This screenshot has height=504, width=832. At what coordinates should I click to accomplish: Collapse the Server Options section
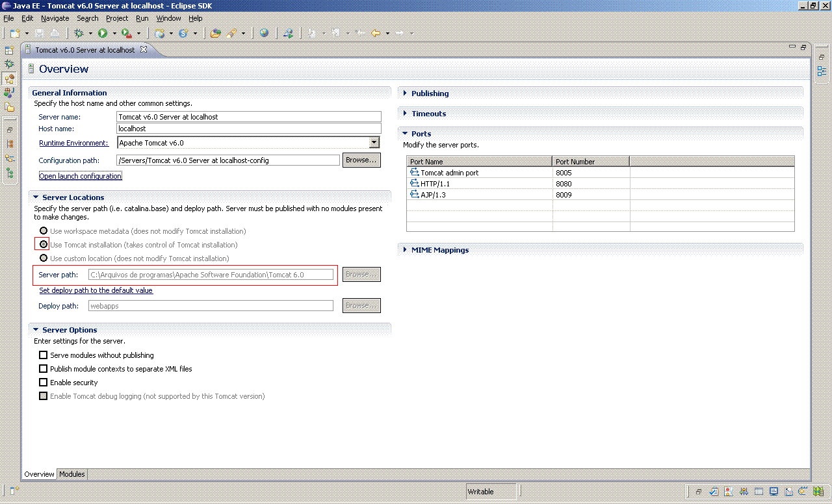click(x=36, y=330)
